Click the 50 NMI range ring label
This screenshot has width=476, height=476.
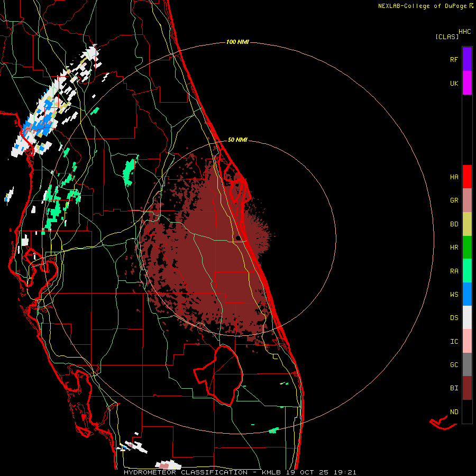237,140
